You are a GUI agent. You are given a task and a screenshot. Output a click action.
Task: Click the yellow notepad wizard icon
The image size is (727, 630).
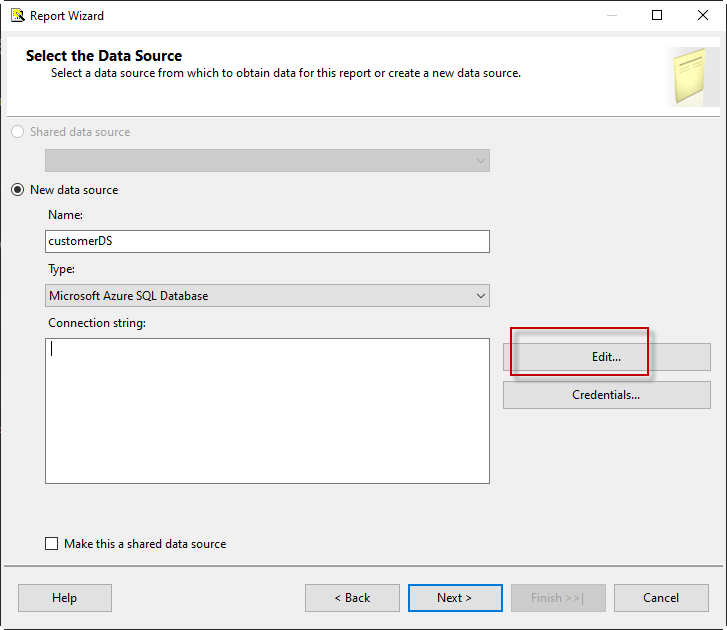[x=690, y=75]
